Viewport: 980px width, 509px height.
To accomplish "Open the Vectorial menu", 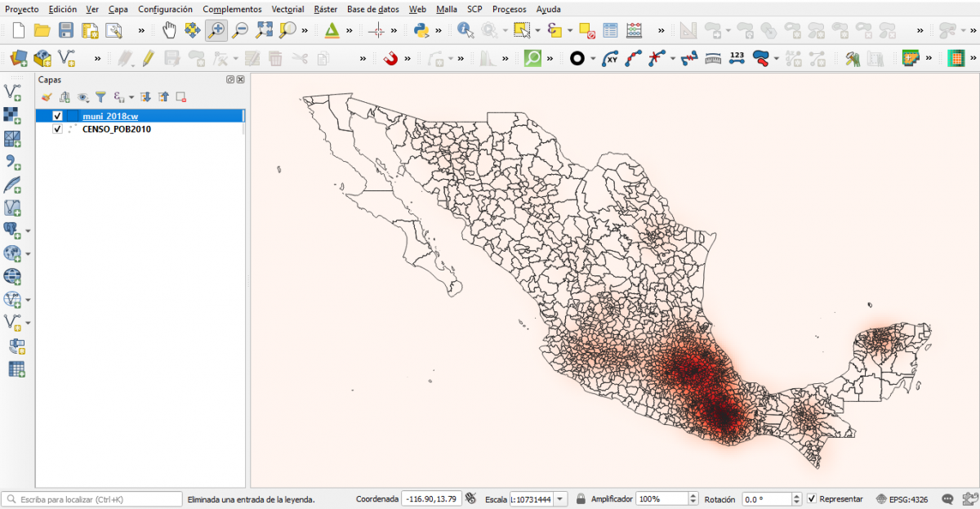I will pyautogui.click(x=290, y=9).
